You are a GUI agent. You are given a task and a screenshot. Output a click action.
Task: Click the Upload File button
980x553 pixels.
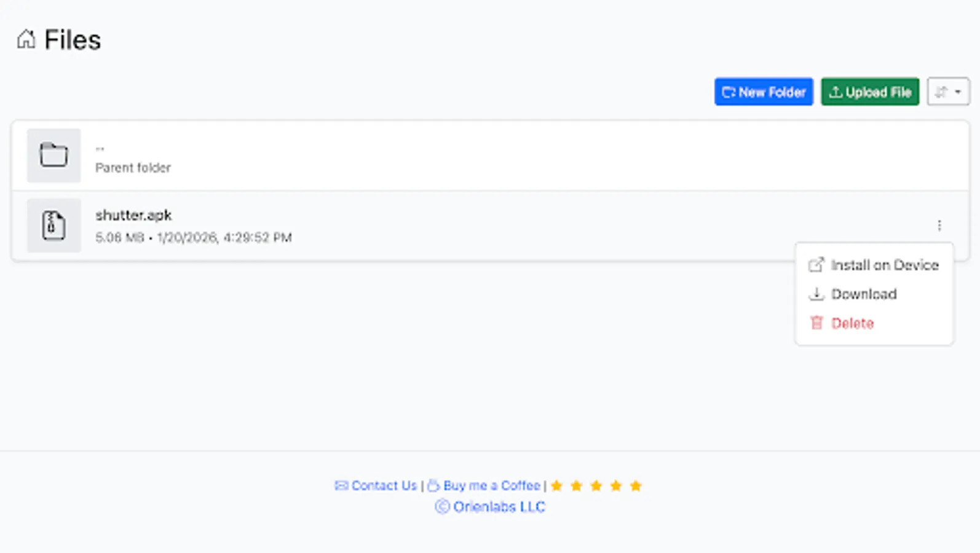(x=870, y=92)
